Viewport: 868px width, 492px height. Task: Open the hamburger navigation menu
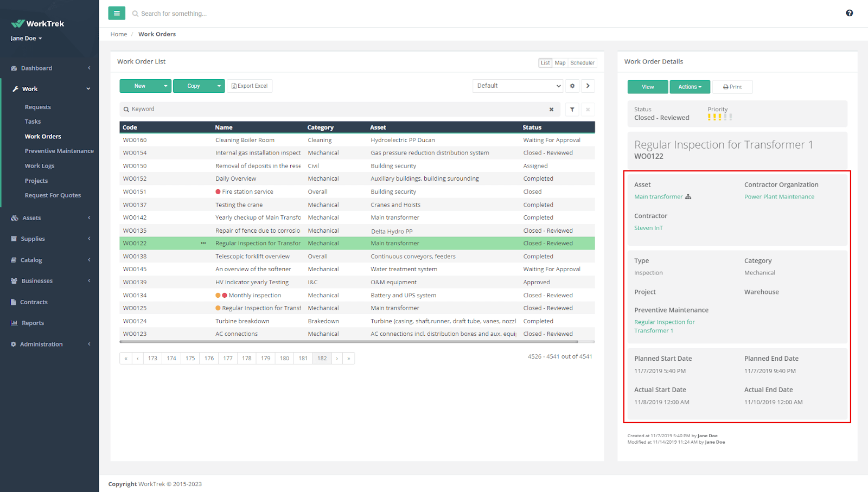click(117, 12)
